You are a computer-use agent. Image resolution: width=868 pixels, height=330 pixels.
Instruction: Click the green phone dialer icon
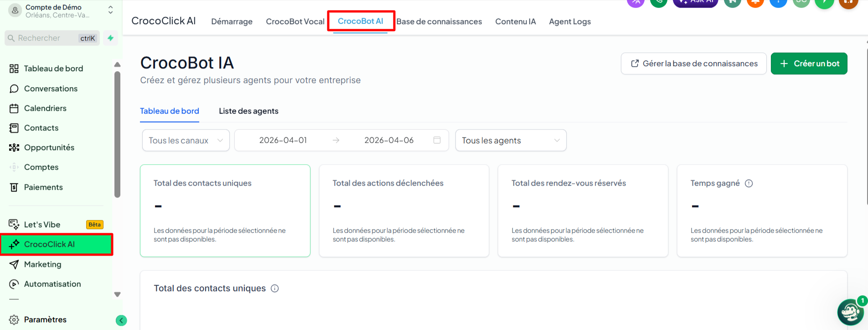[659, 2]
